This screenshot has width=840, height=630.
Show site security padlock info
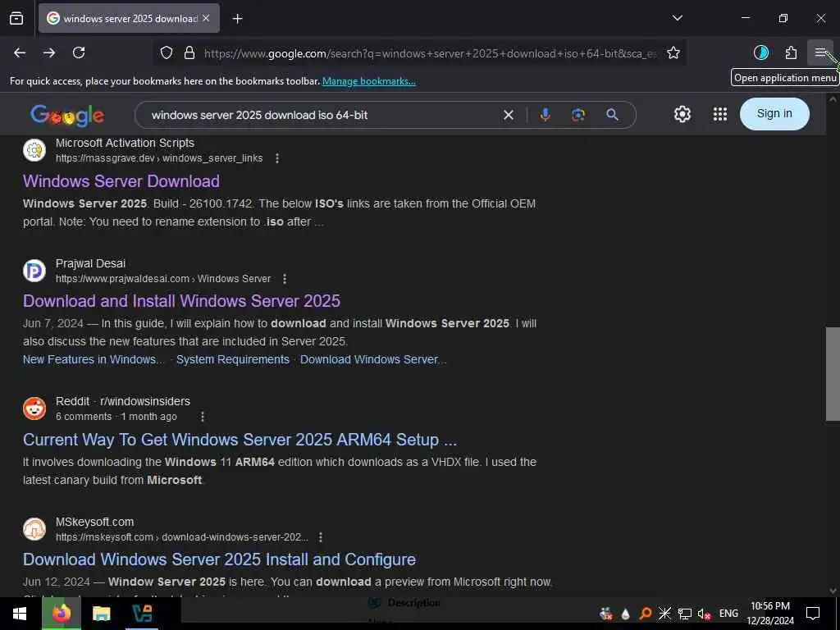coord(189,53)
